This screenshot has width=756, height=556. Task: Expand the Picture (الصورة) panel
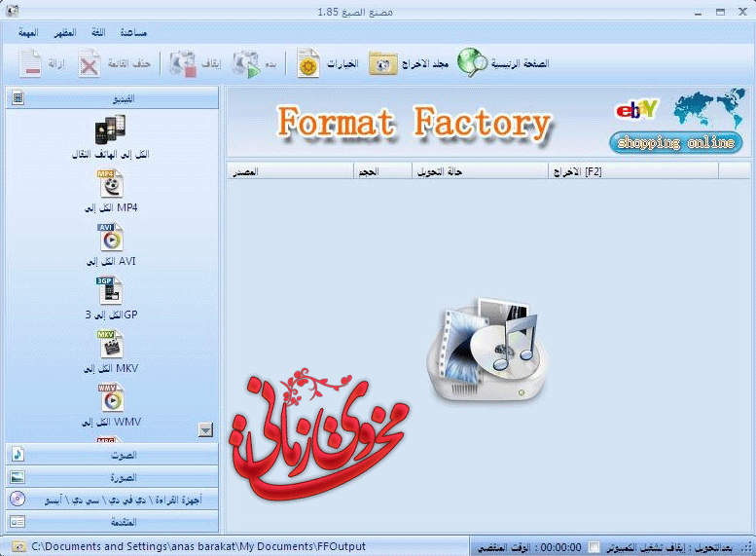click(112, 477)
